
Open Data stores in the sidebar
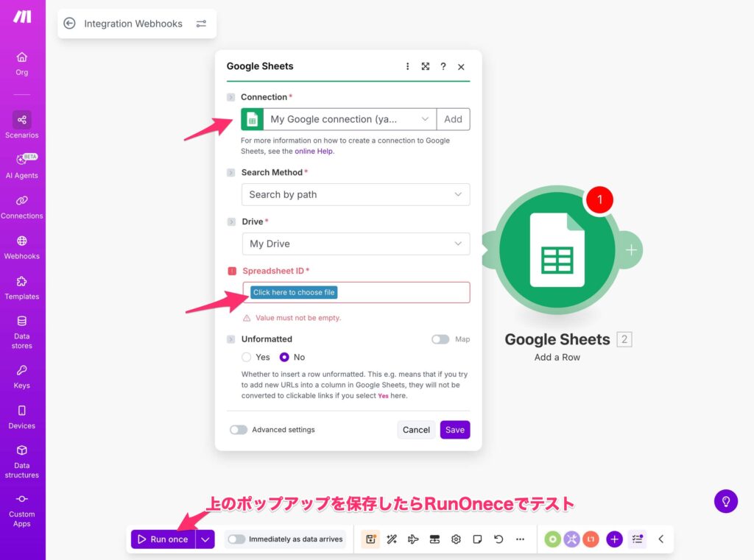22,332
